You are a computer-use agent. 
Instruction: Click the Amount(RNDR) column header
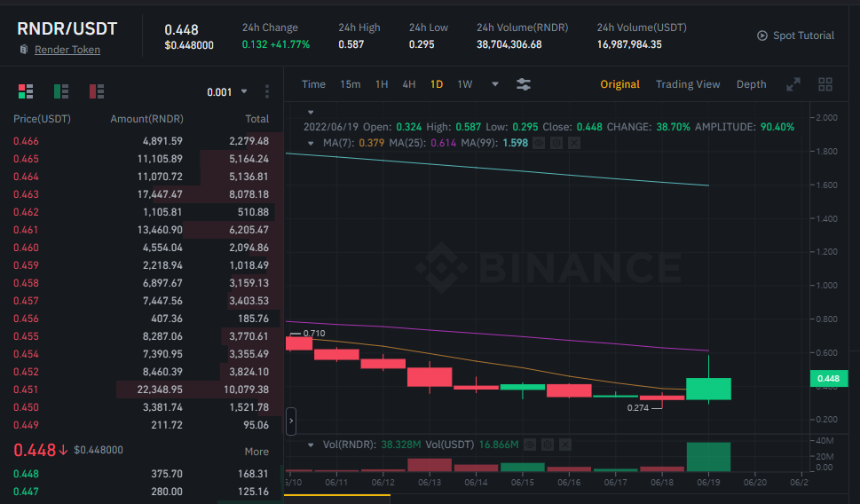click(x=147, y=119)
